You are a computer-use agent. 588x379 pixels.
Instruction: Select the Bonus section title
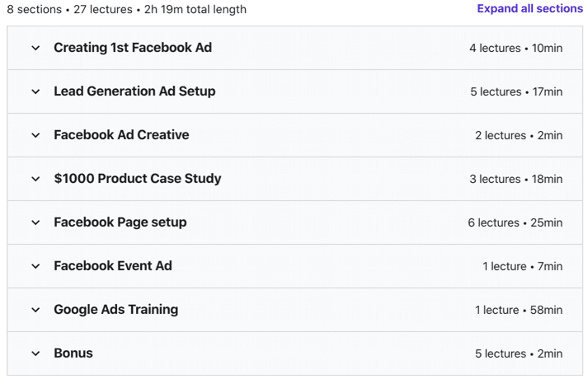(73, 353)
